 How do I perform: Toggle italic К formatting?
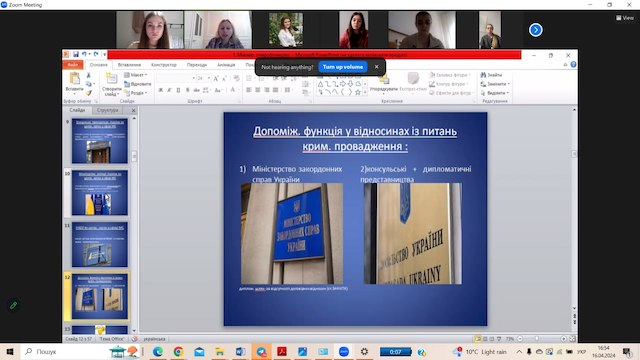pos(169,90)
